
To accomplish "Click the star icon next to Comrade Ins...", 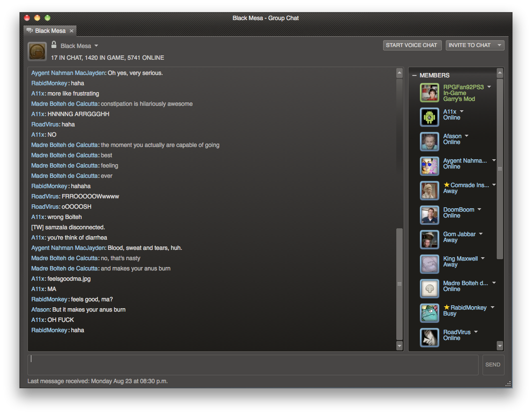I will (x=446, y=185).
